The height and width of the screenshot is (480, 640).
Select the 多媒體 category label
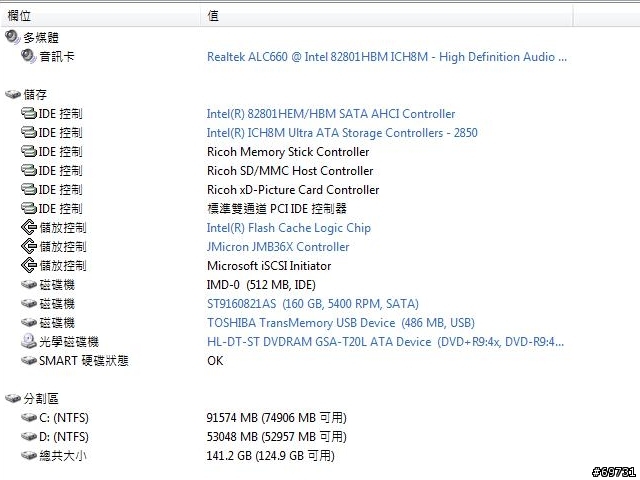click(41, 38)
